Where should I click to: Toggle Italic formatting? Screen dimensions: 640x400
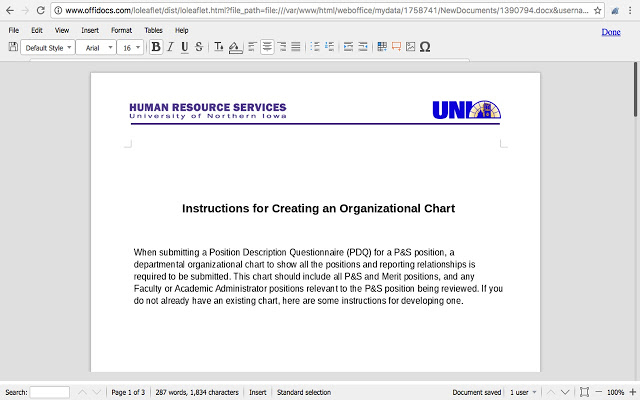(x=171, y=47)
